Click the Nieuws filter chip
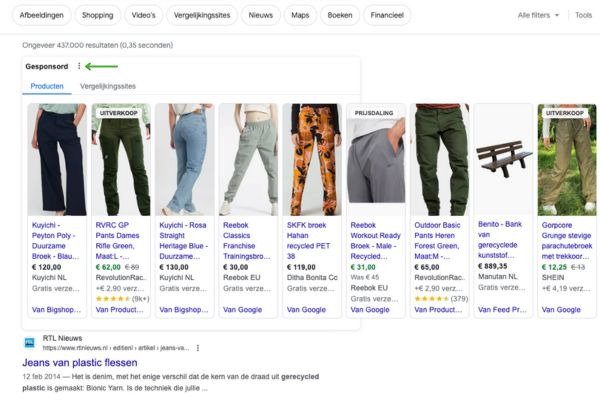600x400 pixels. (x=260, y=16)
